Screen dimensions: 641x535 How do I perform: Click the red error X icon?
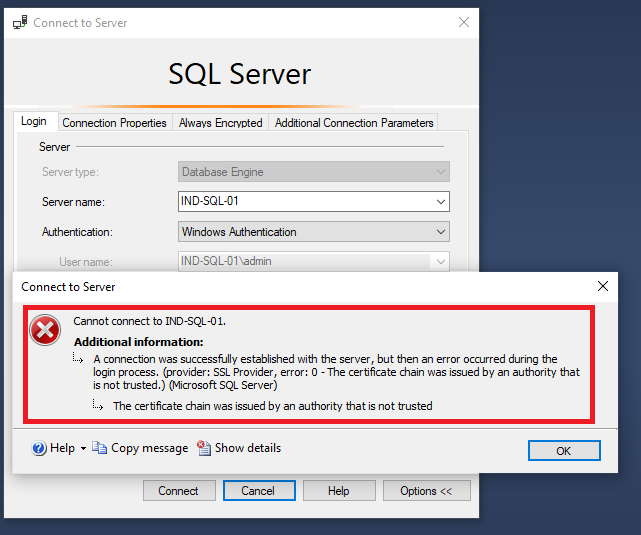[45, 330]
